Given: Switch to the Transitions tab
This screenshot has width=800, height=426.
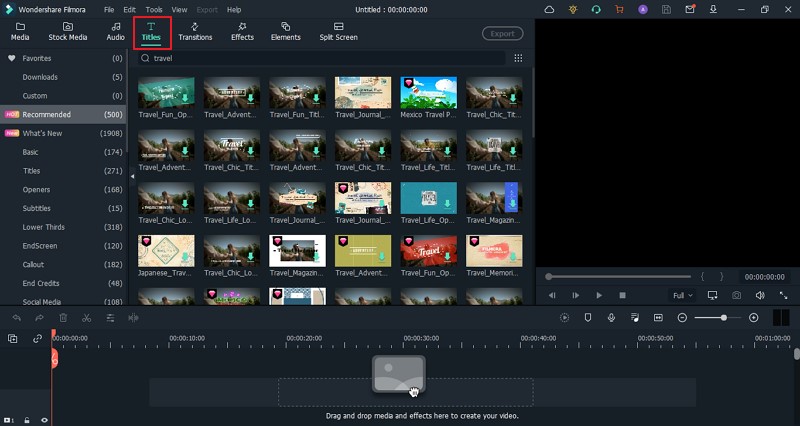Looking at the screenshot, I should pyautogui.click(x=195, y=32).
